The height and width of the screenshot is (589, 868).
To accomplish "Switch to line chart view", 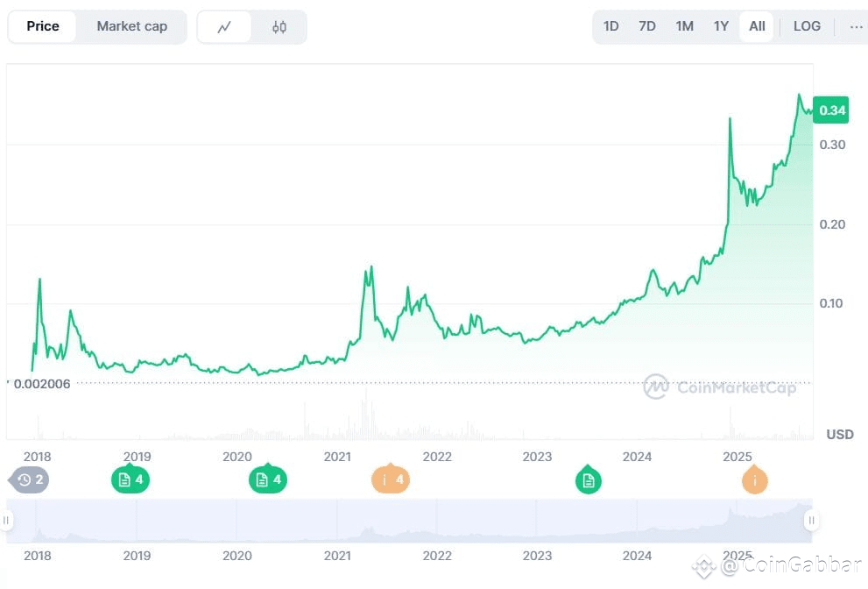I will [224, 27].
